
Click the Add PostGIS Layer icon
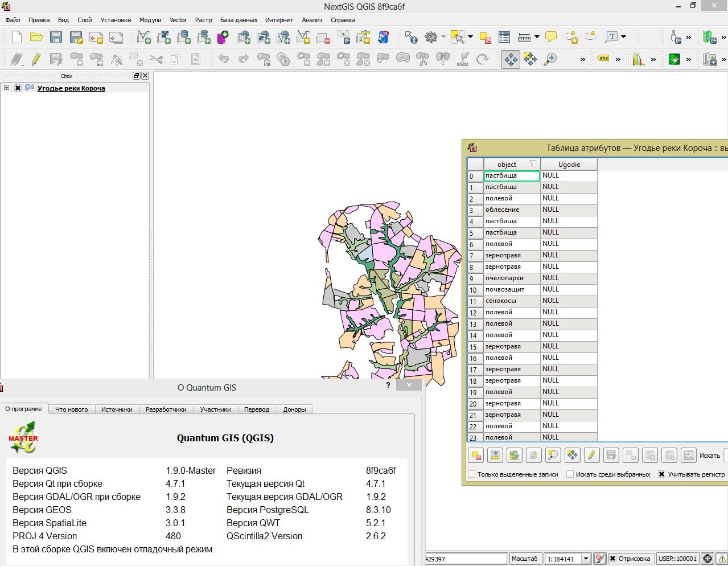(x=183, y=38)
